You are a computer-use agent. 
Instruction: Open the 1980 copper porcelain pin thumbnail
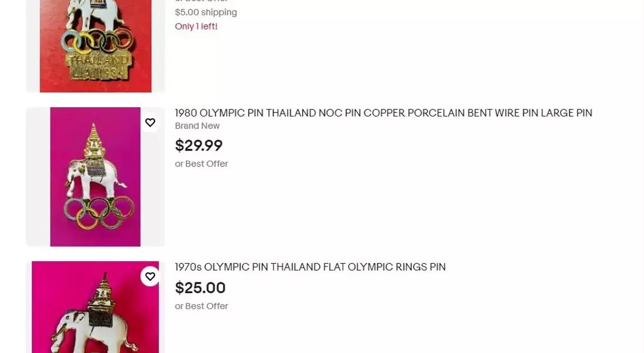click(x=95, y=176)
